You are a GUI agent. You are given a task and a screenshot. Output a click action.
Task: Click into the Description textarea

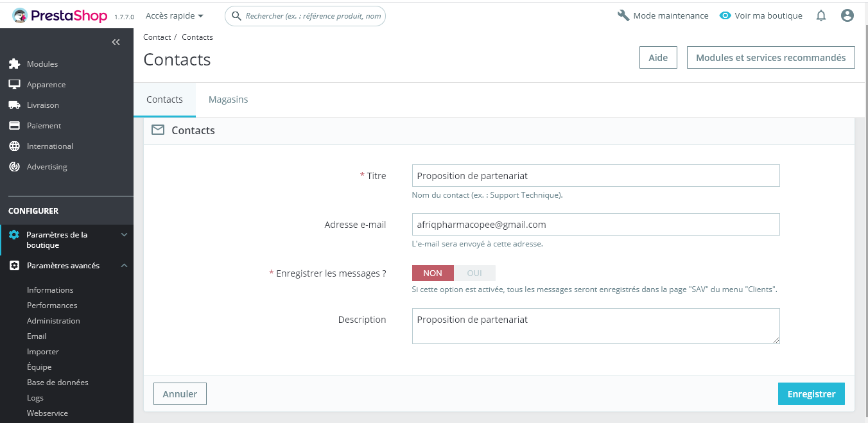(x=596, y=326)
